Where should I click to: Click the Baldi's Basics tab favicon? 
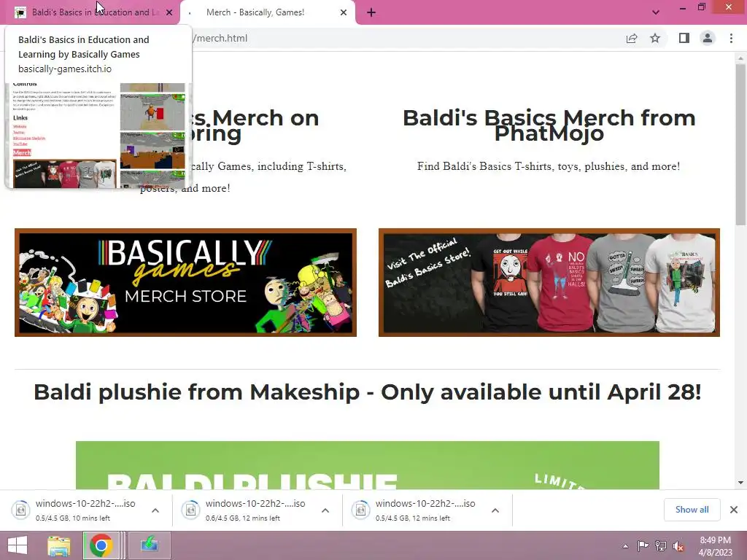[20, 12]
